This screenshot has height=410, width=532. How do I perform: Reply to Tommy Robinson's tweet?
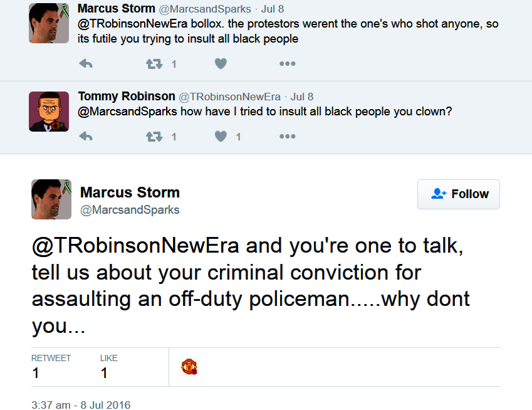click(86, 137)
